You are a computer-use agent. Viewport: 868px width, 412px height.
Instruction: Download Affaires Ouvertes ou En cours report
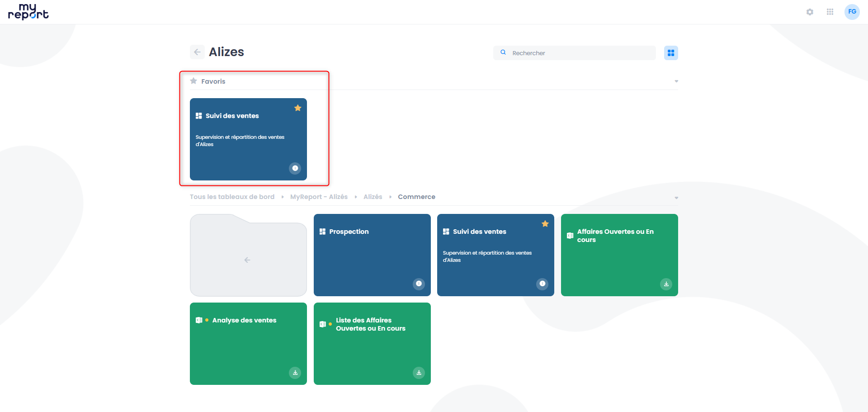[x=666, y=284]
